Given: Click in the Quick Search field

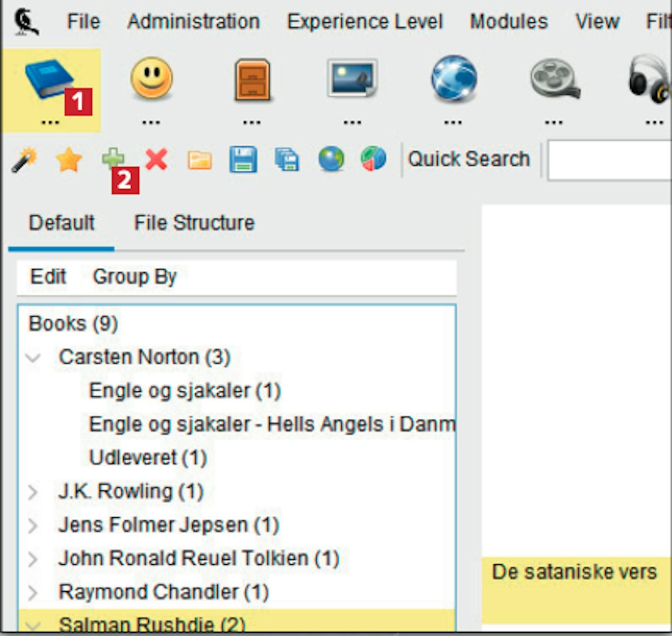Looking at the screenshot, I should click(609, 160).
